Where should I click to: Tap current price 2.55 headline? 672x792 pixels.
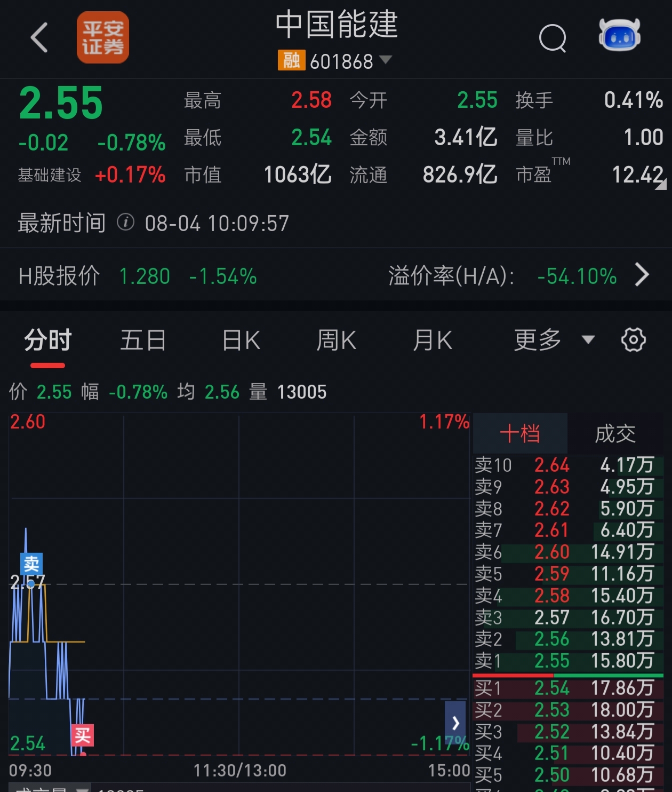(x=61, y=103)
